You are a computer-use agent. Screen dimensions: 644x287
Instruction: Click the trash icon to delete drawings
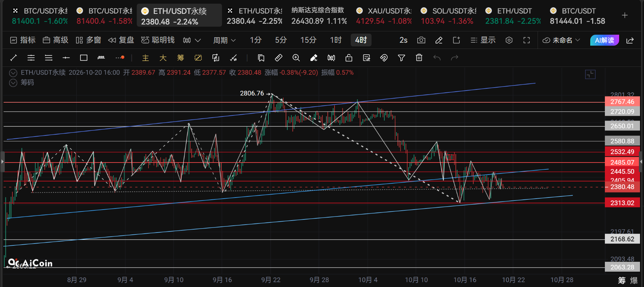pos(419,58)
